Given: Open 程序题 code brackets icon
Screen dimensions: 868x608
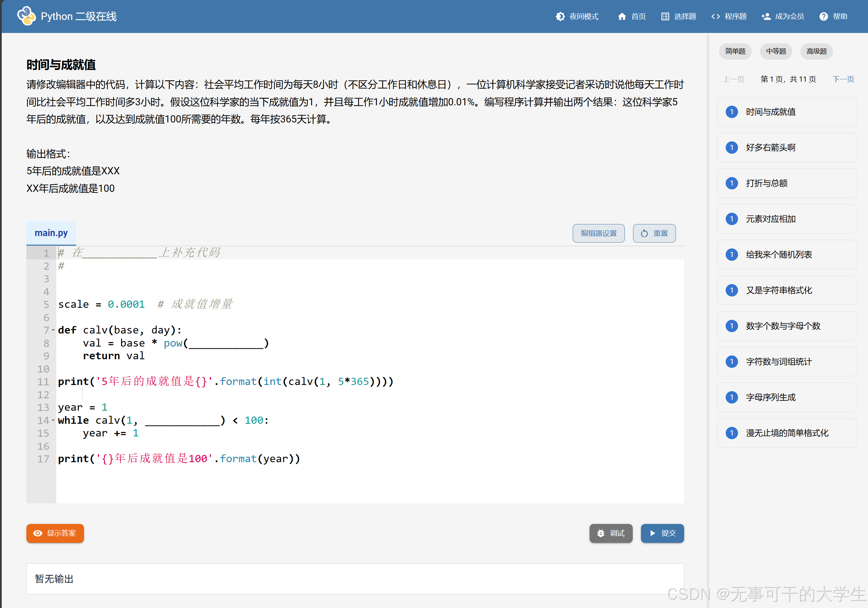Looking at the screenshot, I should click(715, 16).
